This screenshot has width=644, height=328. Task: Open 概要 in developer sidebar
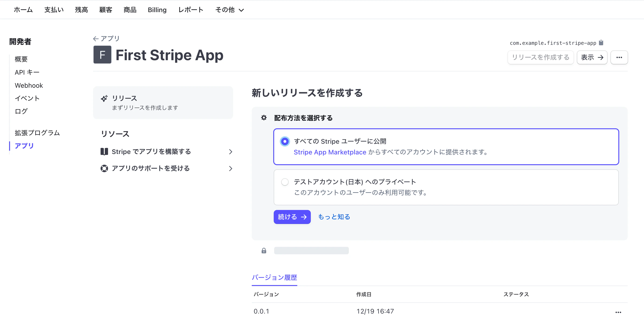click(x=21, y=59)
